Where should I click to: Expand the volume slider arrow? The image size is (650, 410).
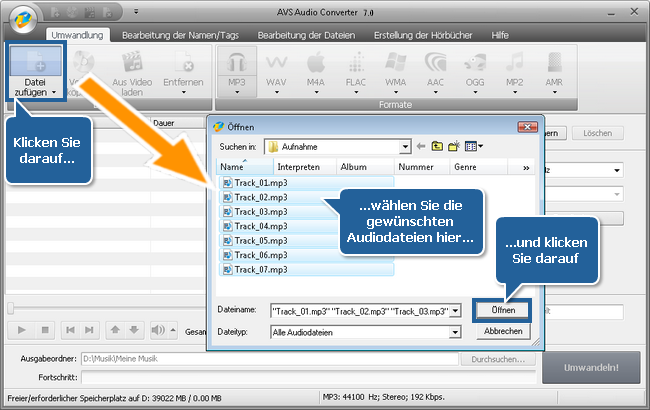[173, 330]
